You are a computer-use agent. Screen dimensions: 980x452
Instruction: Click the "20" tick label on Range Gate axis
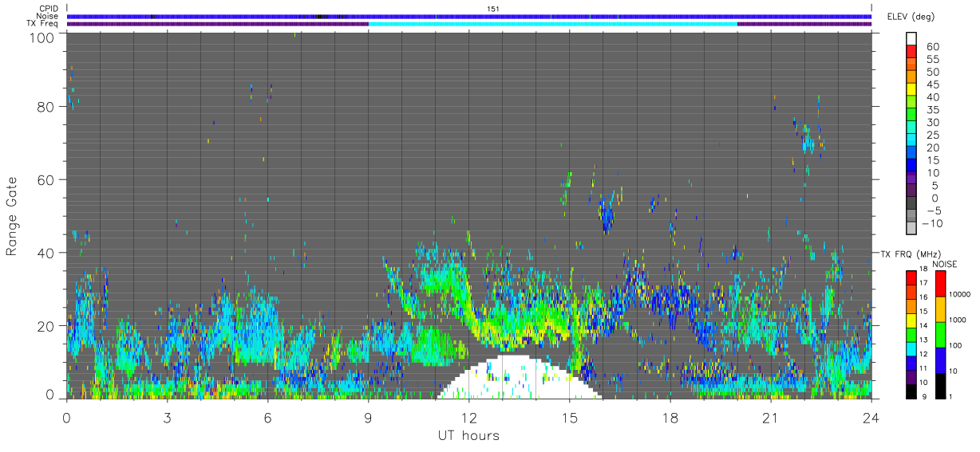point(46,326)
